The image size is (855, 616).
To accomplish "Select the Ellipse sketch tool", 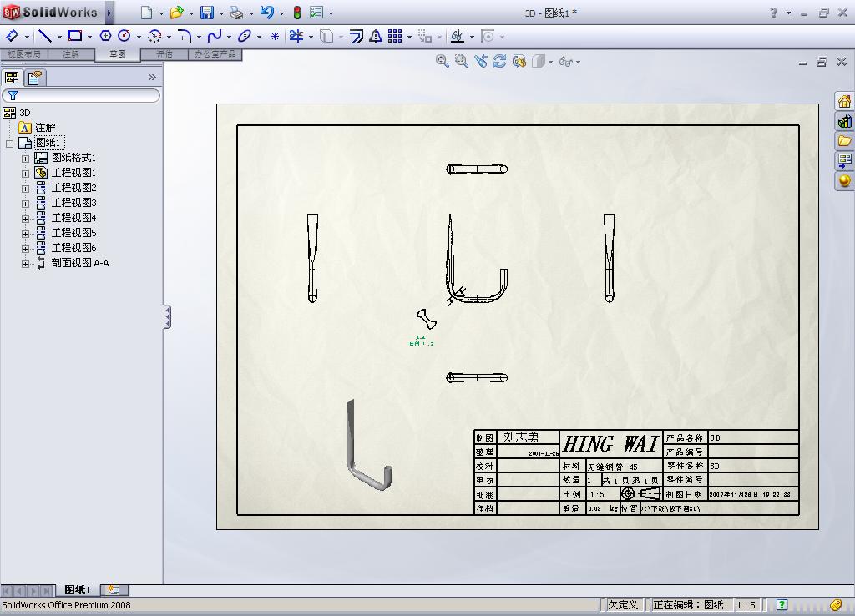I will click(245, 36).
